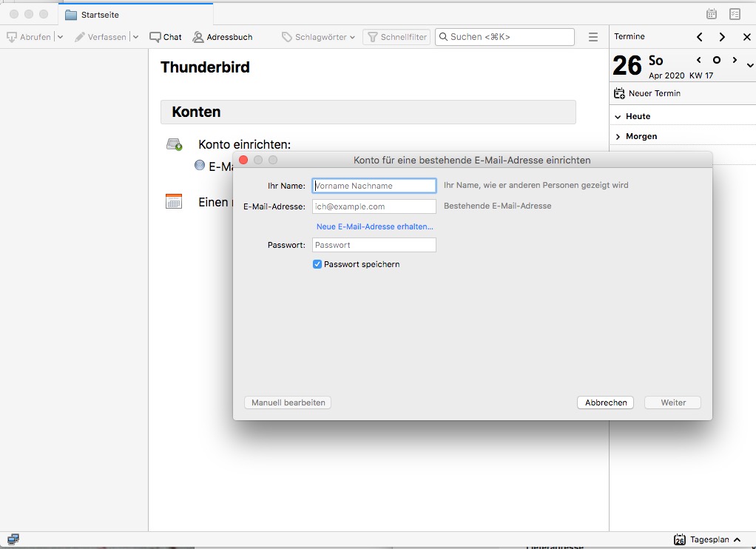This screenshot has width=756, height=549.
Task: Click the Konten section heading
Action: (x=196, y=112)
